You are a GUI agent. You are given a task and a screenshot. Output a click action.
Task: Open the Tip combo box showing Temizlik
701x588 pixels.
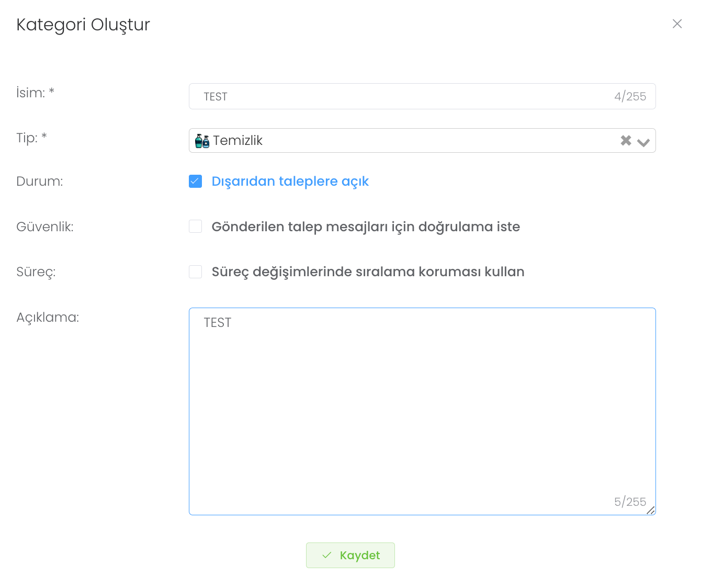point(408,141)
